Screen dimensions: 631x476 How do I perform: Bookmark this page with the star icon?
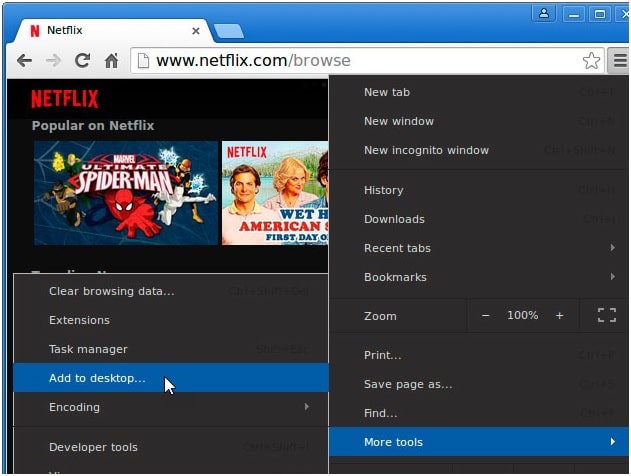click(x=591, y=61)
